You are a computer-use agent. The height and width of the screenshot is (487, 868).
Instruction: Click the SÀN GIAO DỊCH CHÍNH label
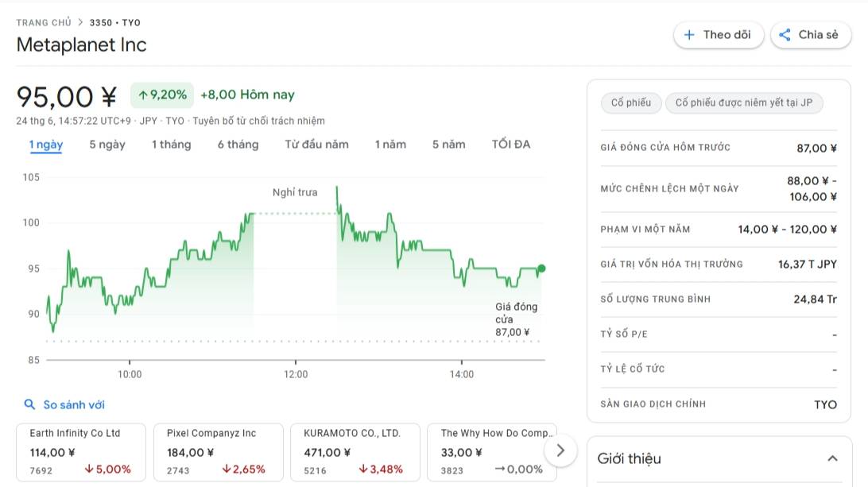pyautogui.click(x=653, y=404)
